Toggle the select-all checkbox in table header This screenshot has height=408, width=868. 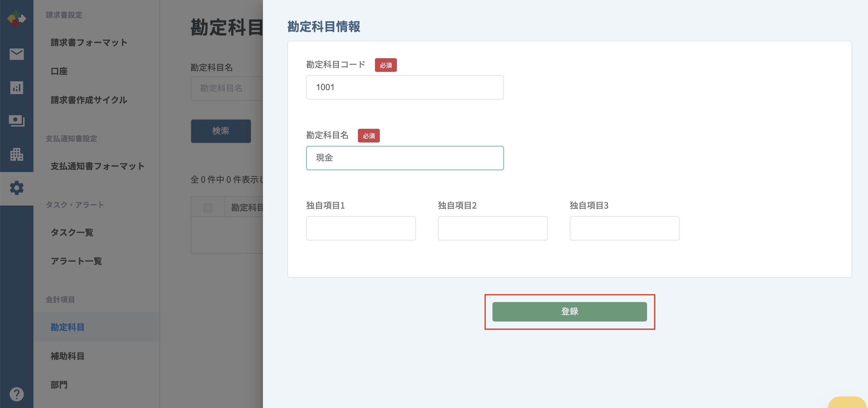pyautogui.click(x=208, y=208)
